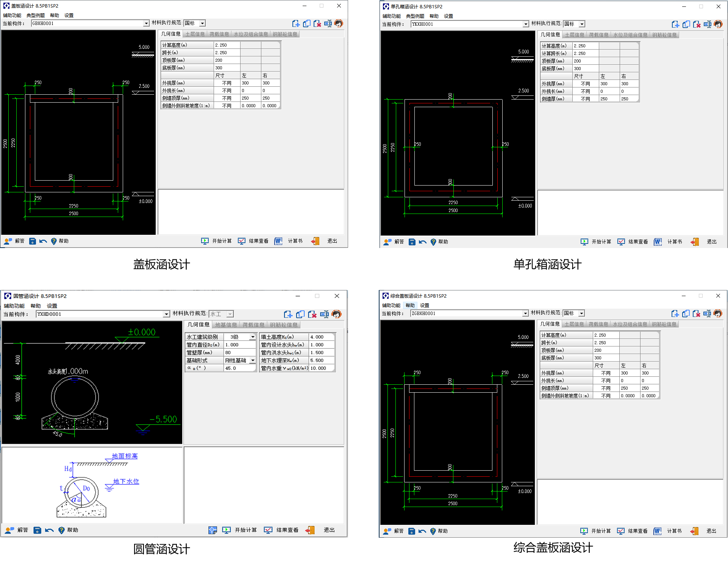
Task: Click 管内直径 input field showing 1.000
Action: tap(239, 345)
